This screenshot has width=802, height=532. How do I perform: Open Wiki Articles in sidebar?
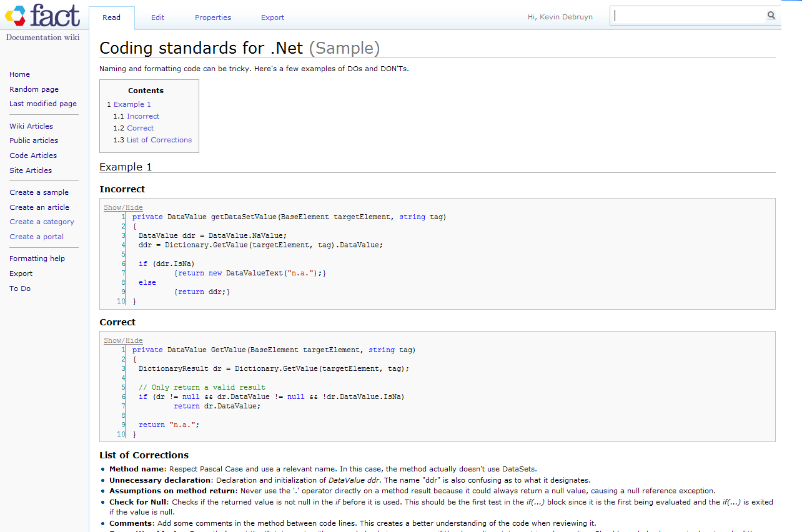coord(31,126)
